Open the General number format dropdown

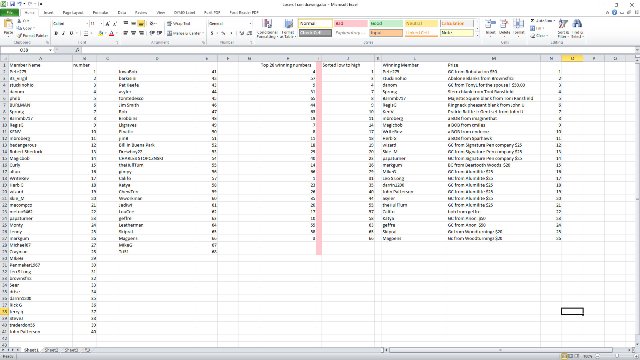250,24
